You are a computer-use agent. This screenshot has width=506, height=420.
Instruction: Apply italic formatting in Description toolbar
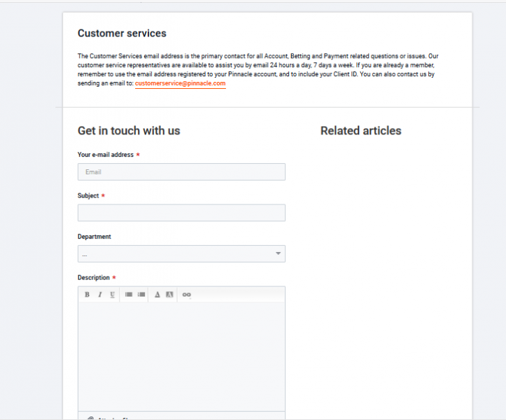[99, 295]
